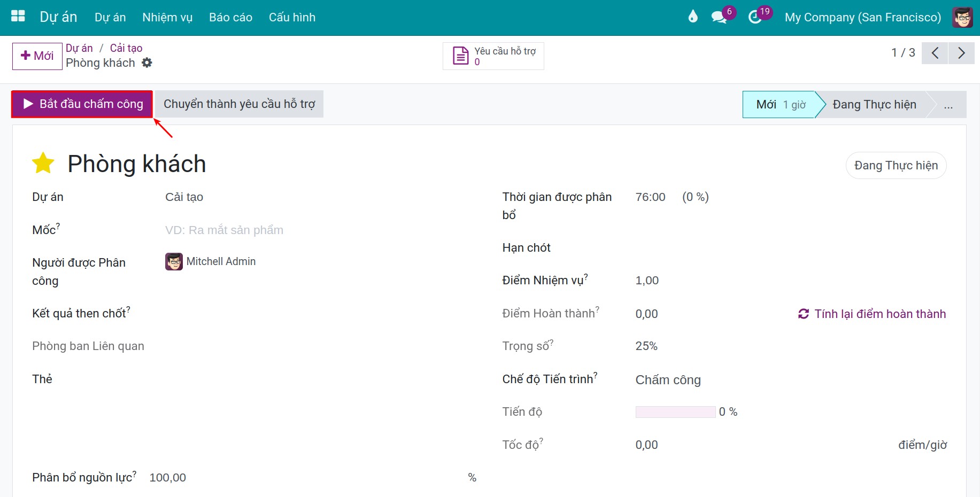Screen dimensions: 980x497
Task: Open the Đang Thực hiện state dropdown
Action: point(896,166)
